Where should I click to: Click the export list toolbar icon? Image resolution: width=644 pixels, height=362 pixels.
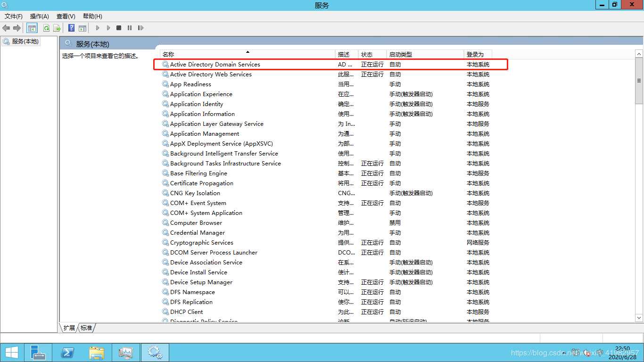pos(57,28)
